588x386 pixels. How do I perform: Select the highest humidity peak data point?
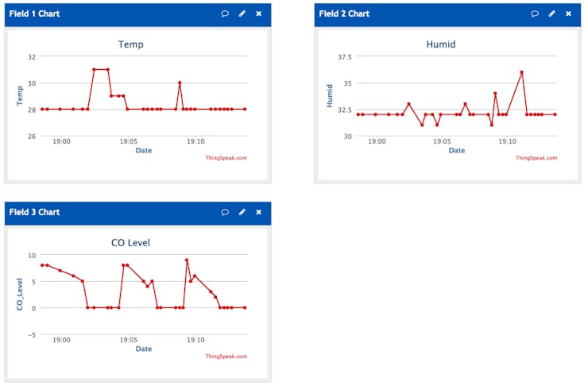pyautogui.click(x=521, y=72)
